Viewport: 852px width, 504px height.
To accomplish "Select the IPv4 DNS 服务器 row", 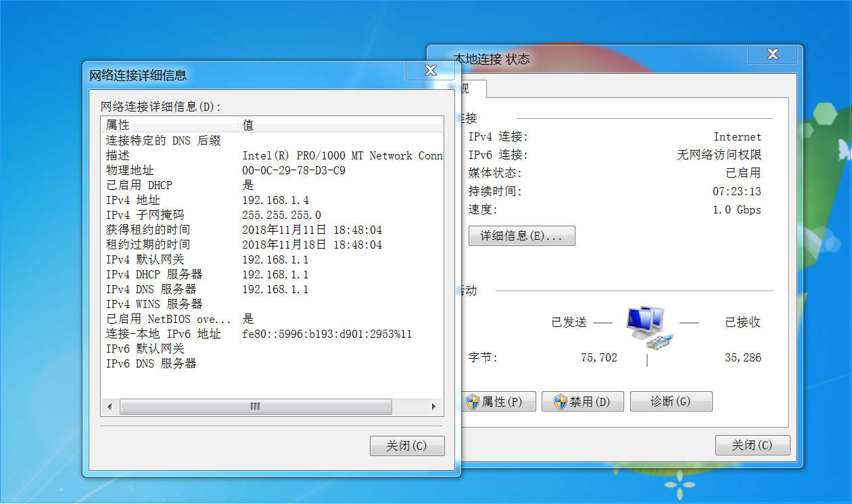I will [x=272, y=289].
